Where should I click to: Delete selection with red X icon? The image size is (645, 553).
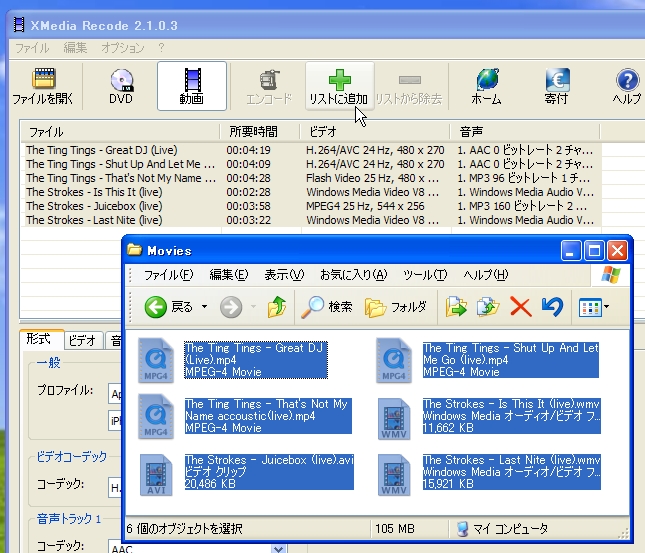(521, 307)
